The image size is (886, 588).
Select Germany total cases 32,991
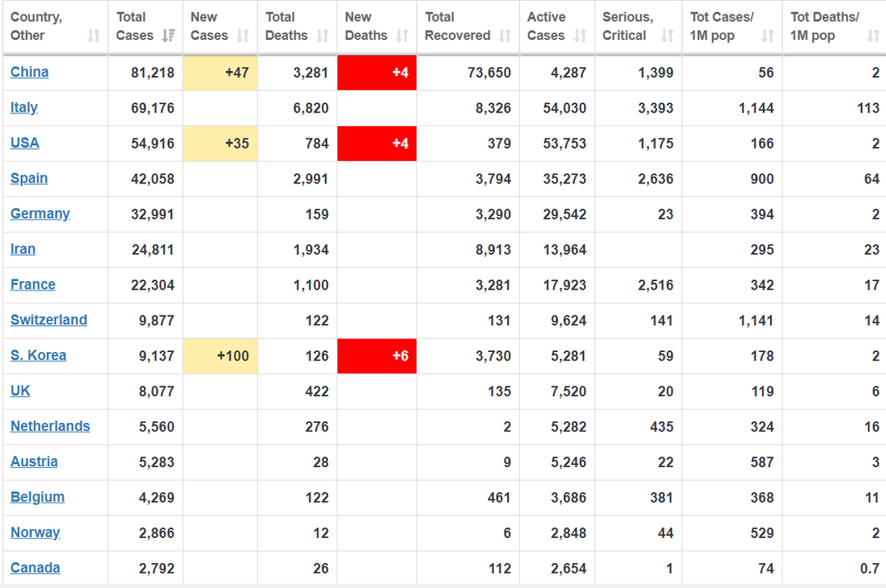[x=152, y=214]
